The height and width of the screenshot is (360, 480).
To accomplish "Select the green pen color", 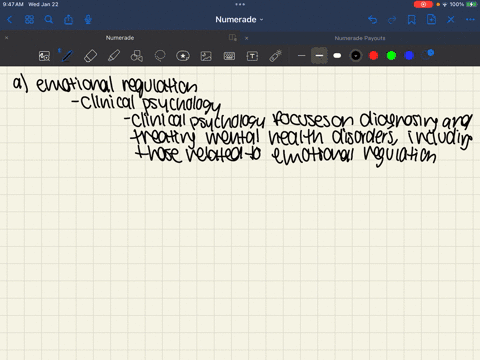I will (x=391, y=56).
